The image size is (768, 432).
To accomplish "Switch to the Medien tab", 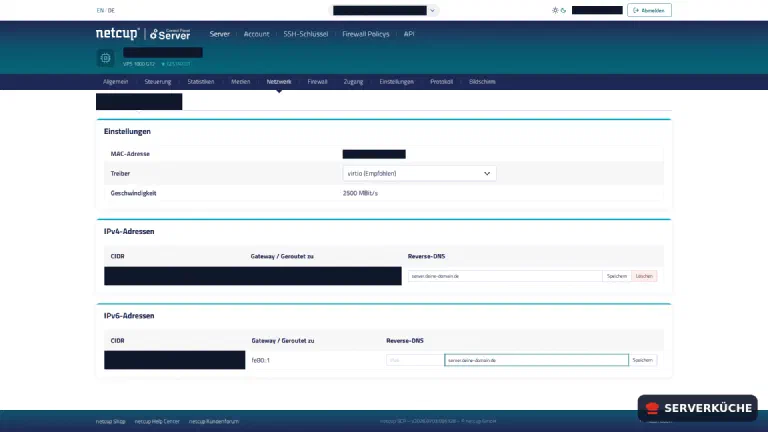I will [x=240, y=82].
